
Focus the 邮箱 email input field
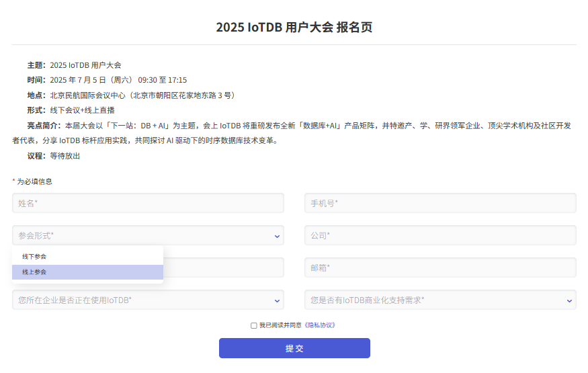(440, 267)
